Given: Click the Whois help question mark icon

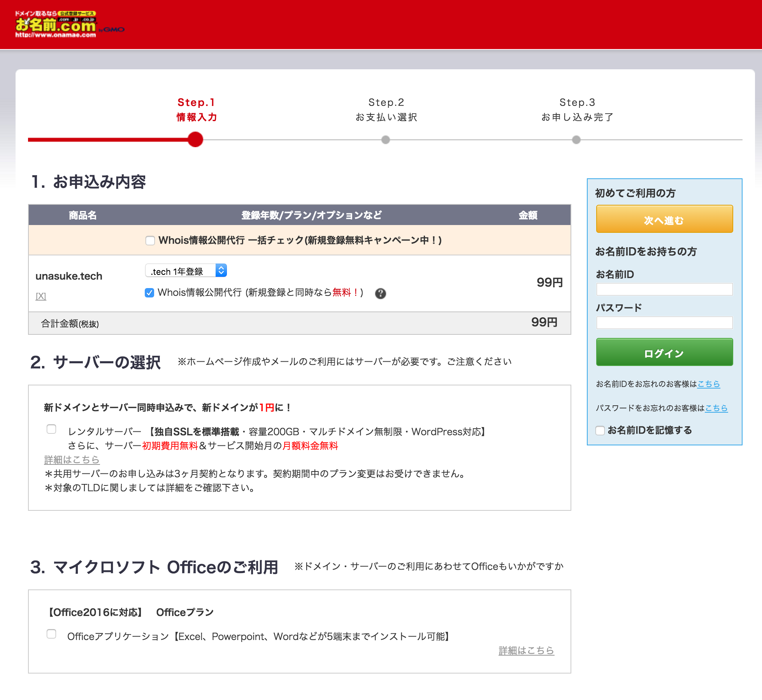Looking at the screenshot, I should [x=380, y=293].
